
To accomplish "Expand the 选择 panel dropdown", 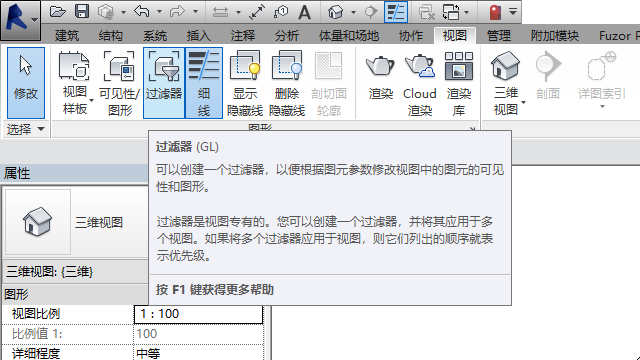I will [25, 129].
